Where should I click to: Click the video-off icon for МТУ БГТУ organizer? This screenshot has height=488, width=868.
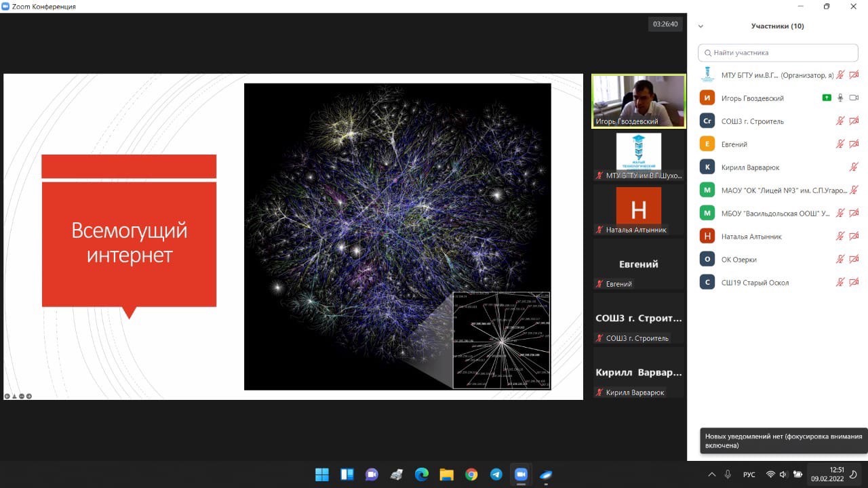click(854, 75)
